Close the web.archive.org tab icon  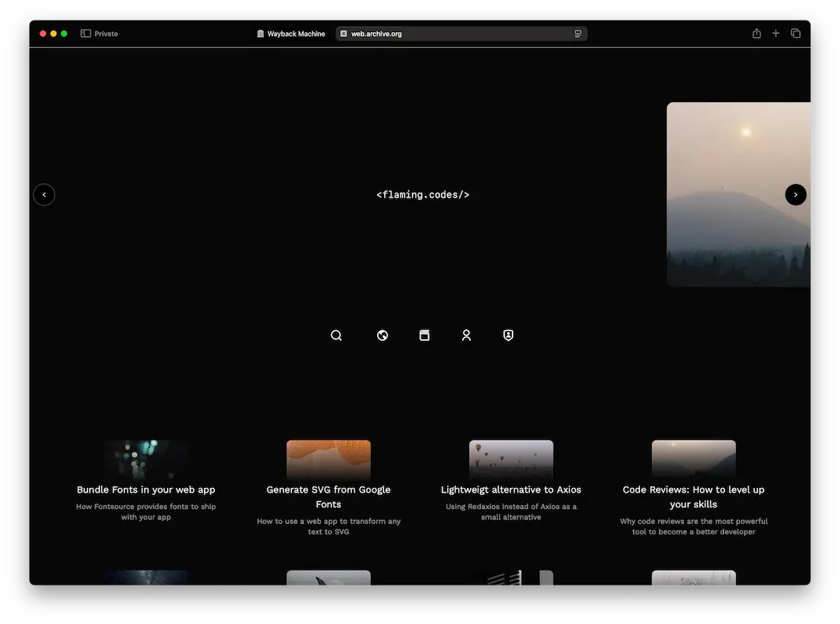coord(343,34)
